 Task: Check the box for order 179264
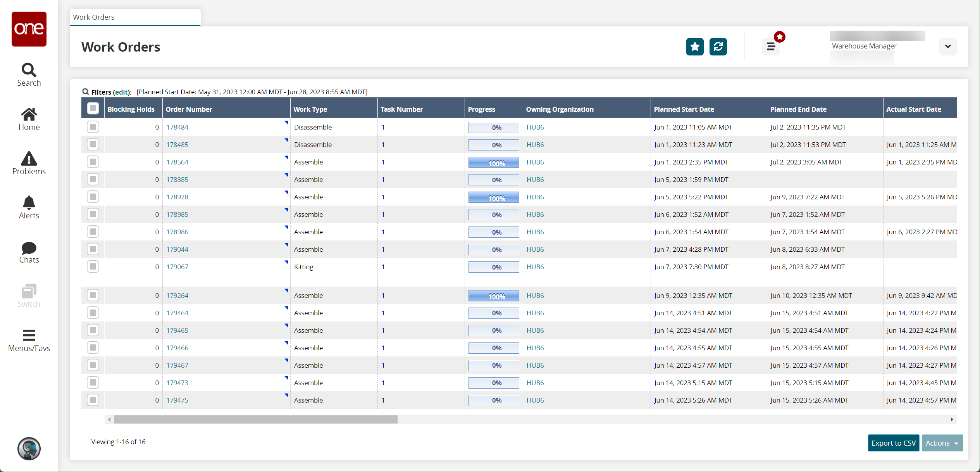tap(93, 295)
